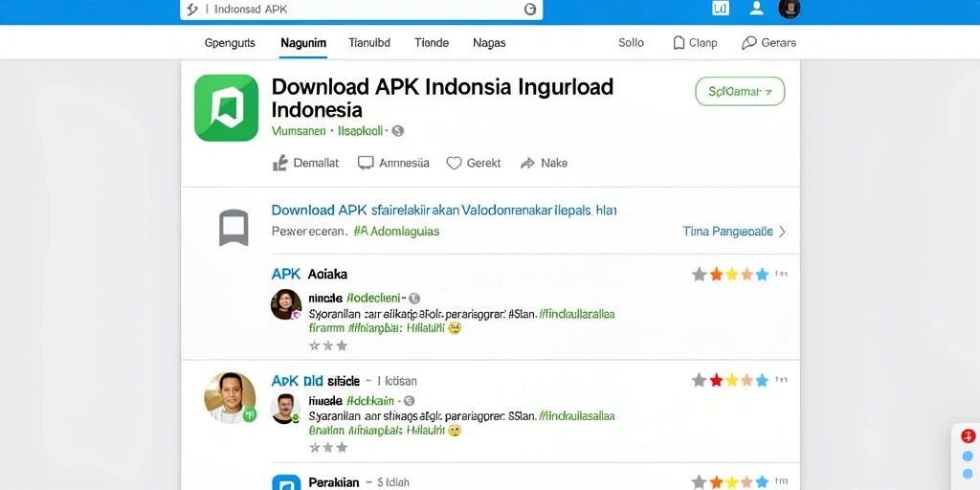Click the Demallat thumbs-up icon
Viewport: 980px width, 490px height.
click(280, 163)
